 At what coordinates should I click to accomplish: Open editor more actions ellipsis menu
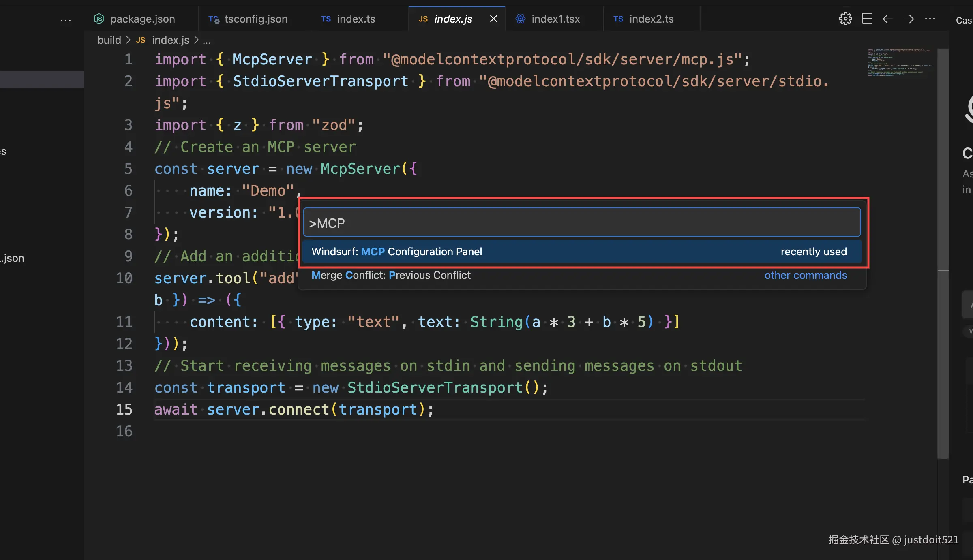click(930, 19)
